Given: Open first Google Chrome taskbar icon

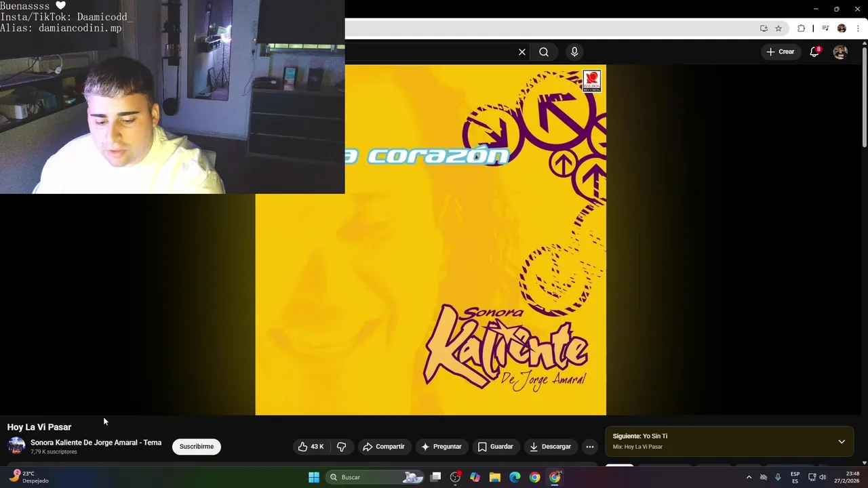Looking at the screenshot, I should tap(535, 477).
